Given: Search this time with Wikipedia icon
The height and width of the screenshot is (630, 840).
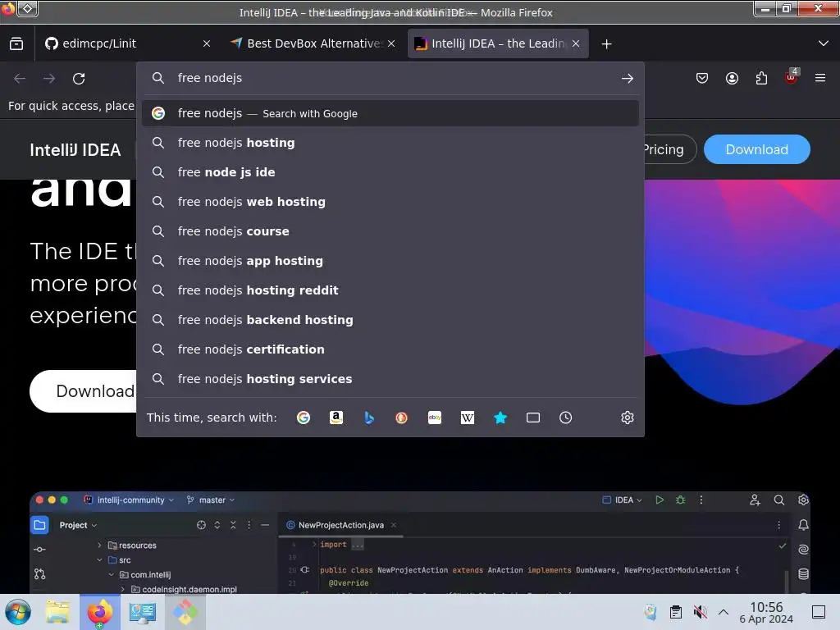Looking at the screenshot, I should tap(467, 418).
